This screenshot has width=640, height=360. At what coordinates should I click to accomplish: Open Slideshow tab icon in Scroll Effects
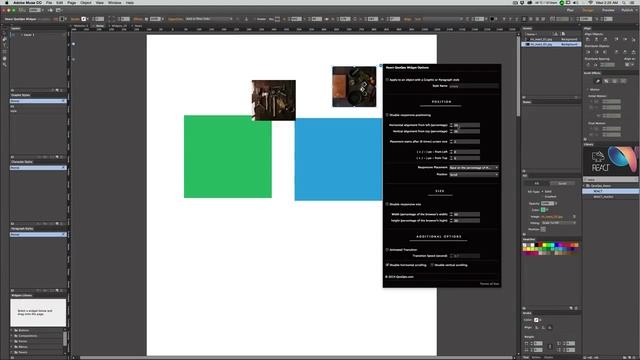[x=615, y=81]
